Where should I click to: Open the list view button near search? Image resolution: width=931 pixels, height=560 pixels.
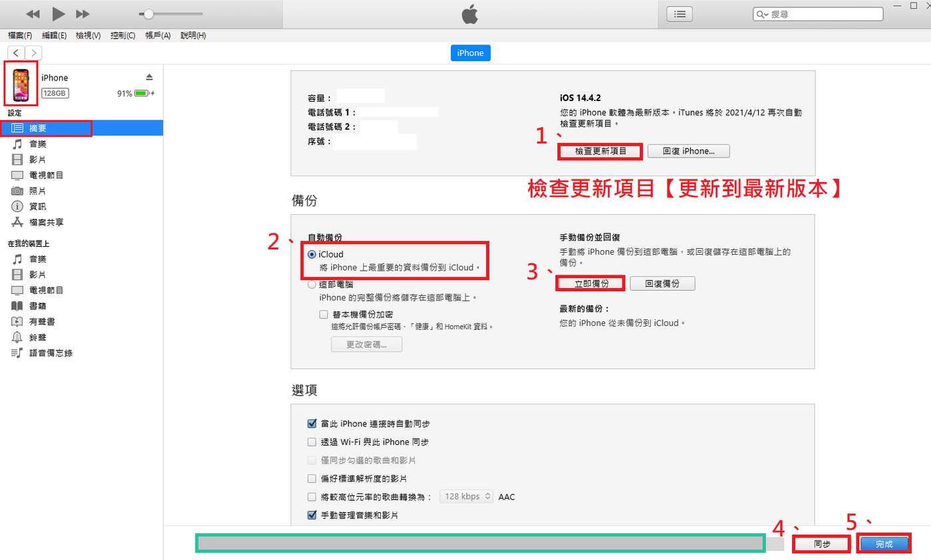coord(679,14)
